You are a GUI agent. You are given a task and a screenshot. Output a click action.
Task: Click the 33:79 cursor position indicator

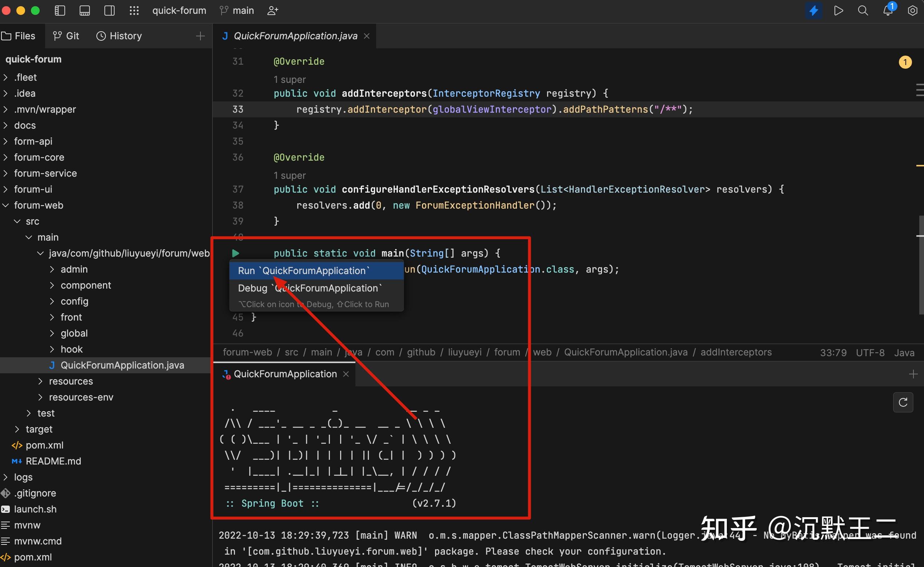[833, 353]
